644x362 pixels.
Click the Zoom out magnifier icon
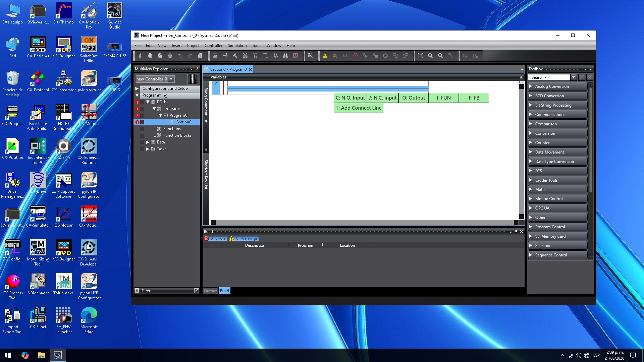point(440,56)
